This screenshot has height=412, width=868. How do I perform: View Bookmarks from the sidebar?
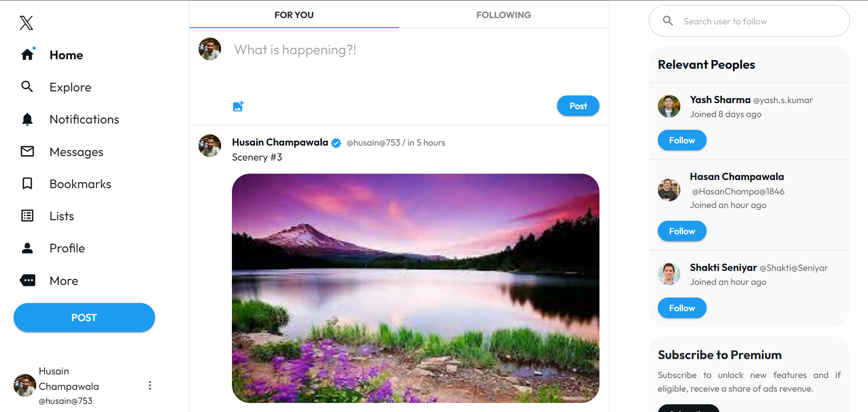(x=27, y=184)
